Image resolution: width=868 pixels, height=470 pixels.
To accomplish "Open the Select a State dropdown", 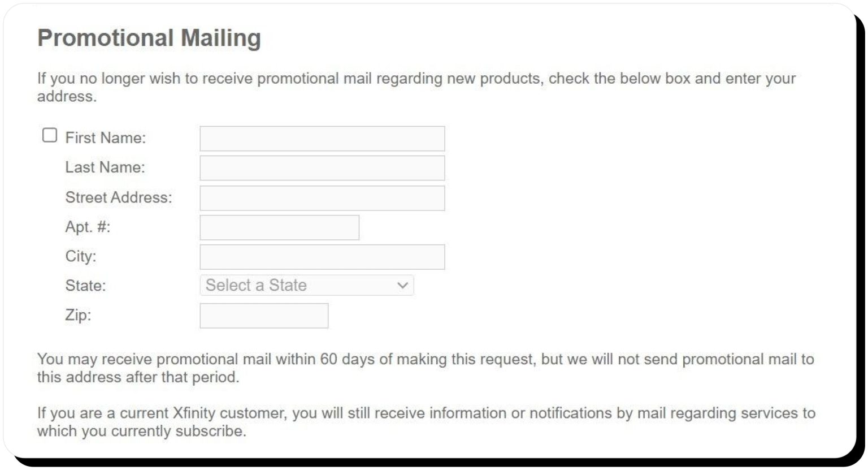I will point(307,286).
